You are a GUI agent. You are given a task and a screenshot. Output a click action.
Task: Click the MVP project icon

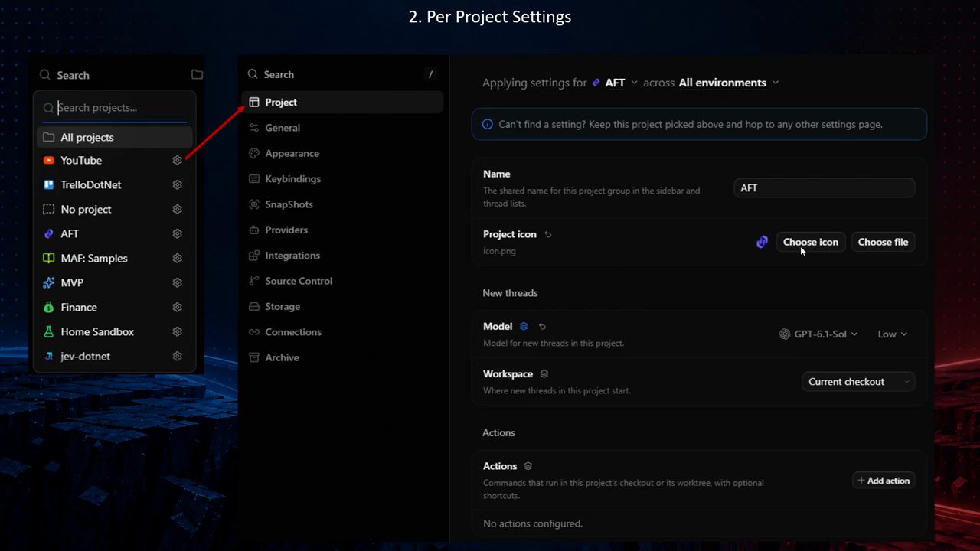pyautogui.click(x=48, y=282)
